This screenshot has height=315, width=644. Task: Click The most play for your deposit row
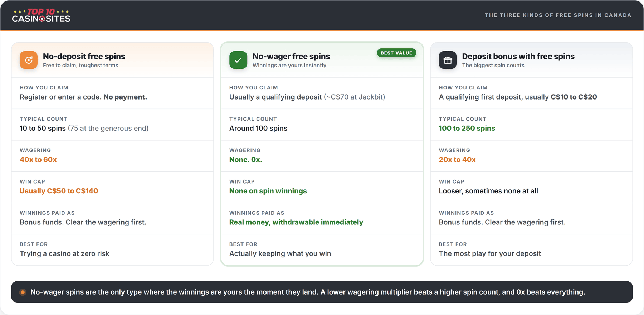pyautogui.click(x=531, y=250)
